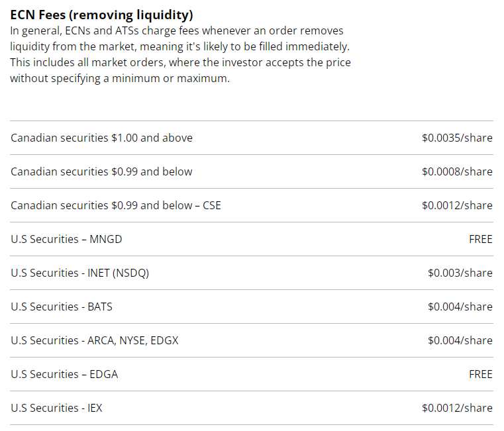Click the ECN fees description paragraph
Screen dimensions: 504x431
[x=180, y=55]
